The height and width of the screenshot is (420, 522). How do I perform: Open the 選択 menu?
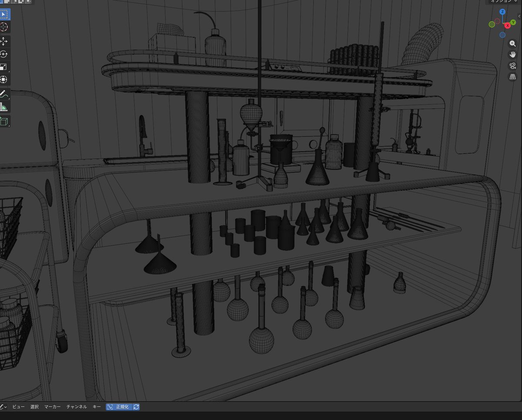click(34, 407)
